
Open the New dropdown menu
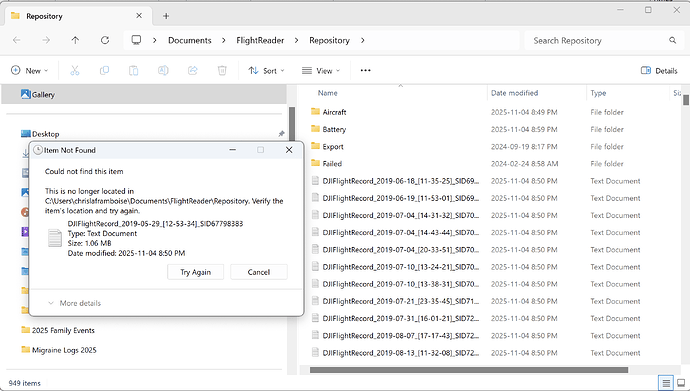pyautogui.click(x=29, y=70)
